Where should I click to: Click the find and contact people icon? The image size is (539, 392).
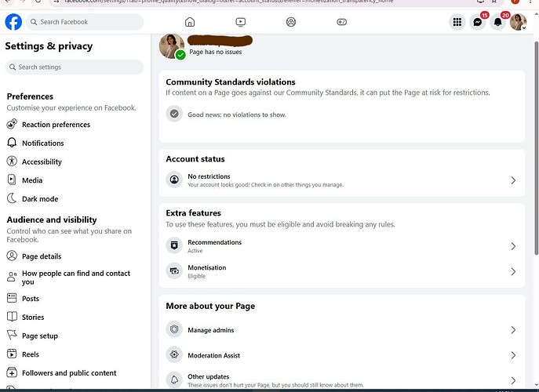[12, 277]
